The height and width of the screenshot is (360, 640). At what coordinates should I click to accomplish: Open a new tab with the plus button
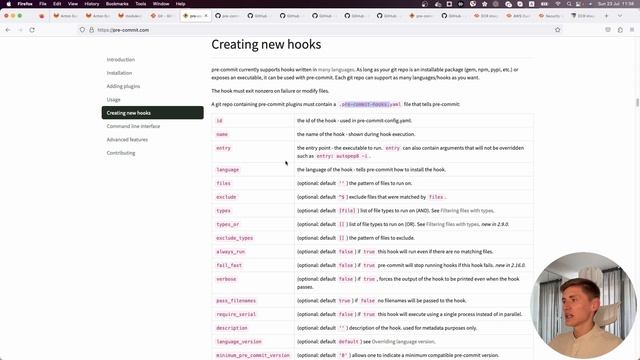click(x=607, y=16)
